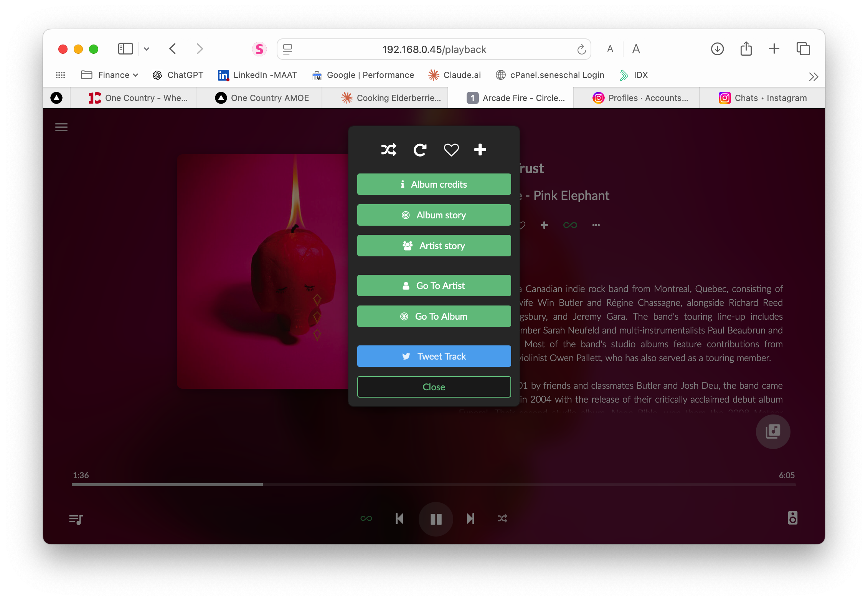Click the album artwork thumbnail
868x601 pixels.
(262, 271)
